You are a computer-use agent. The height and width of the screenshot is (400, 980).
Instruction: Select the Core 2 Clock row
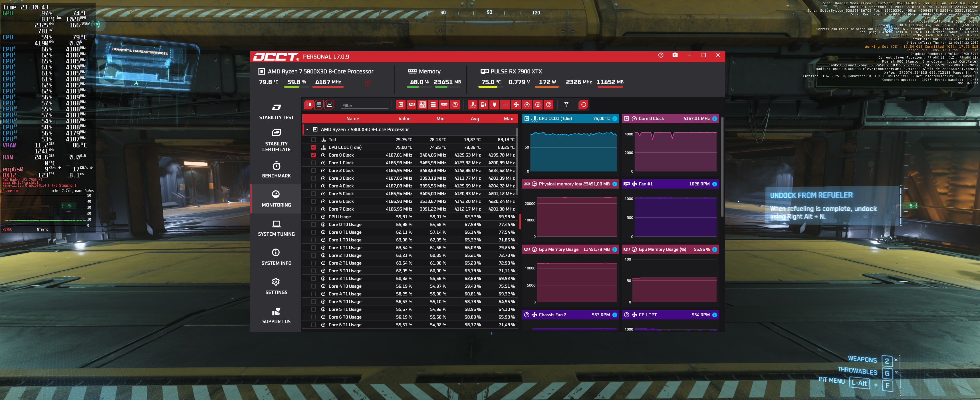pos(409,170)
